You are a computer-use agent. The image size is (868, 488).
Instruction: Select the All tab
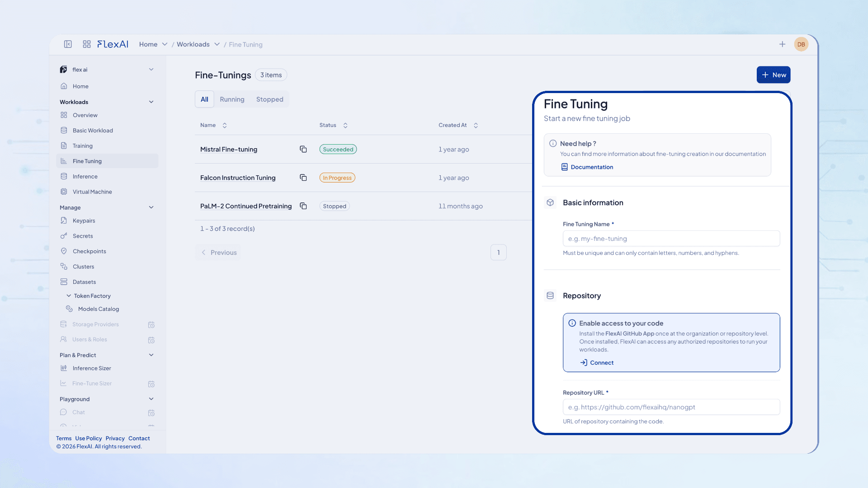pyautogui.click(x=205, y=99)
